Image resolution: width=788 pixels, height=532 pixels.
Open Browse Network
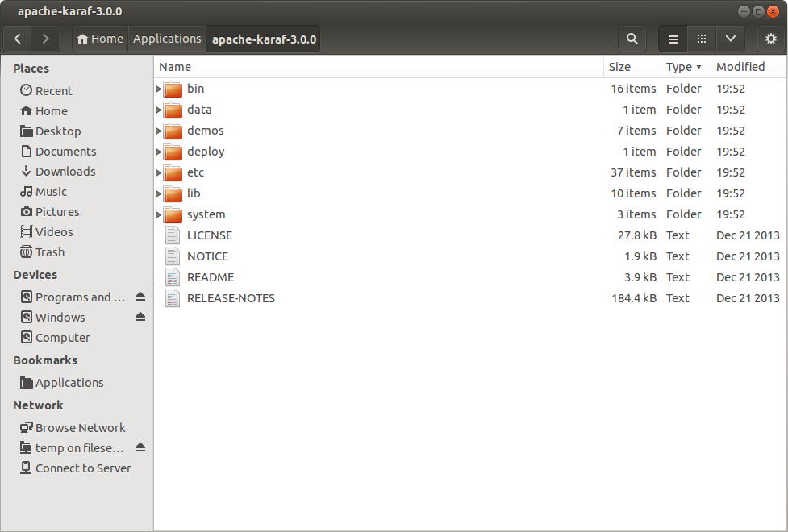click(x=80, y=427)
